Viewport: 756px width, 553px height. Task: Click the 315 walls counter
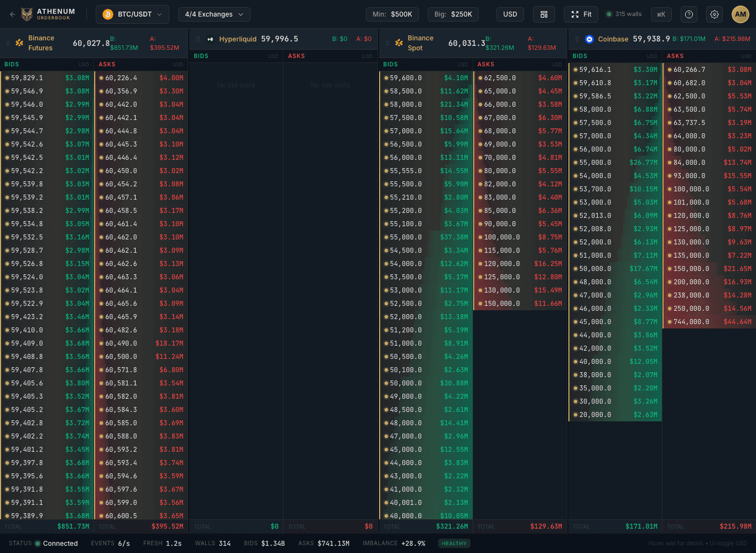point(629,14)
